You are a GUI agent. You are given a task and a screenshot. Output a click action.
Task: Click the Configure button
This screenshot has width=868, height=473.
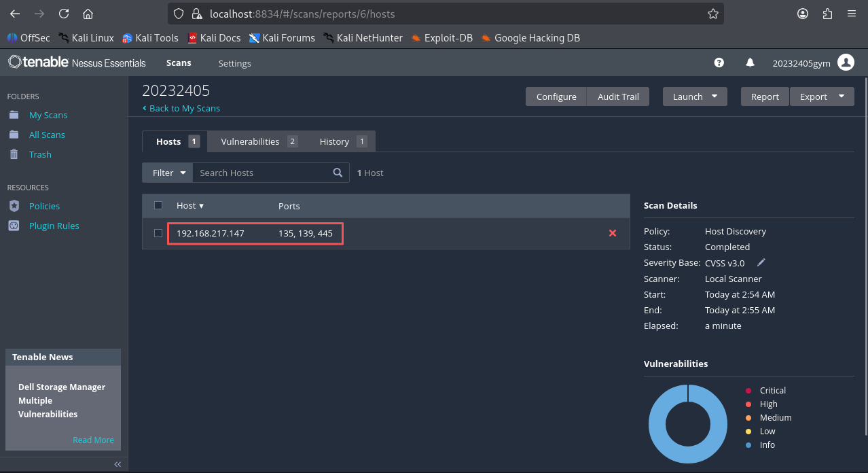tap(556, 97)
